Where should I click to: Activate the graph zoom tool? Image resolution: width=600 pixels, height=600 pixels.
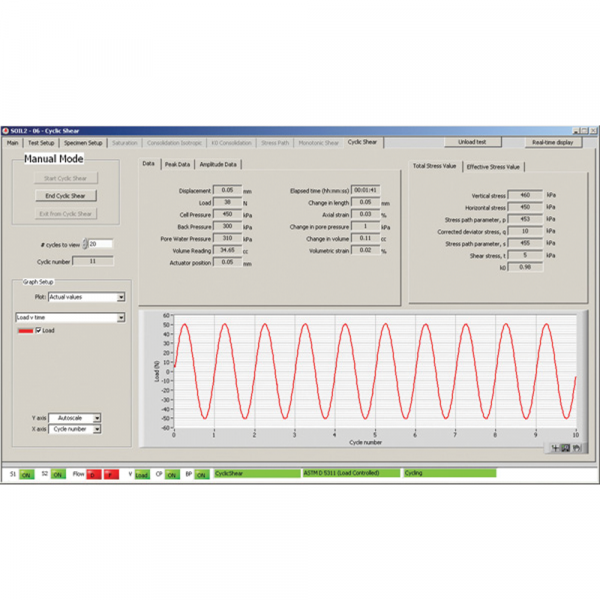tap(566, 448)
